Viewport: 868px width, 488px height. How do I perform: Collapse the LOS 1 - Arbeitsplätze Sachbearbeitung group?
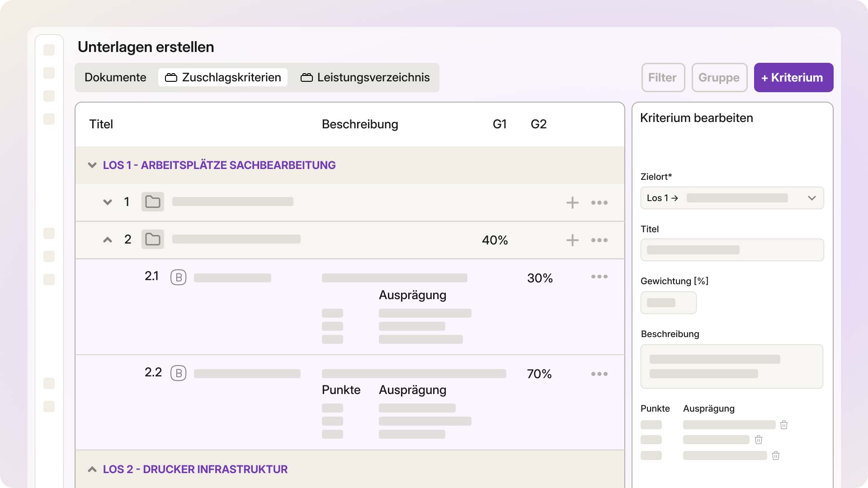coord(92,165)
